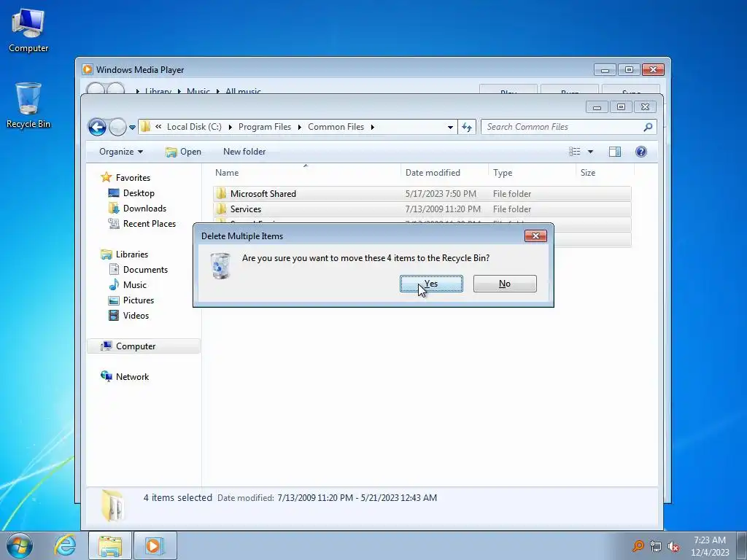Toggle the preview pane icon
The height and width of the screenshot is (560, 747).
[614, 152]
